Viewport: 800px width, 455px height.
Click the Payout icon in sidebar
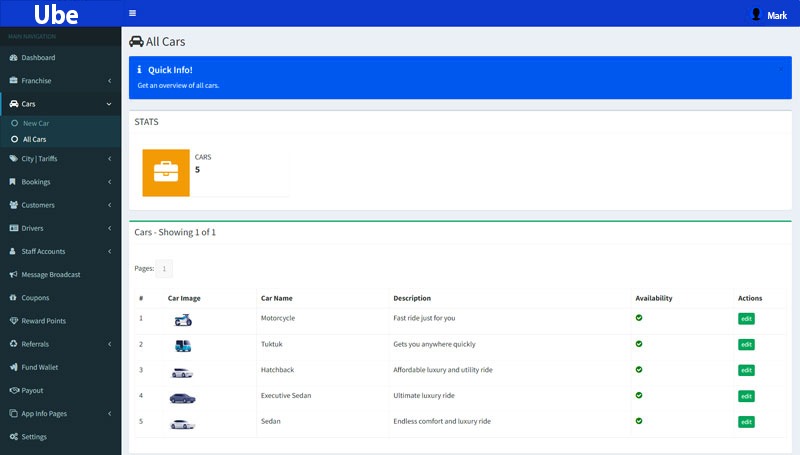pyautogui.click(x=13, y=390)
